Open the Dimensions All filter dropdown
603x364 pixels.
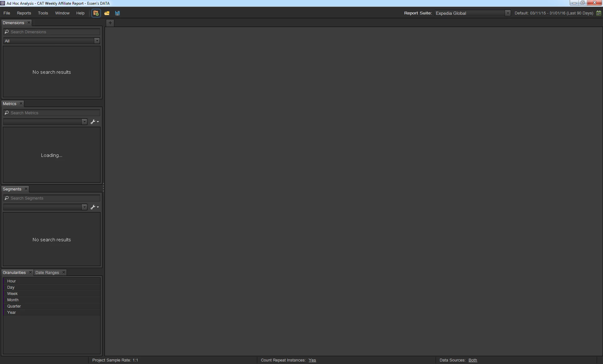point(97,41)
